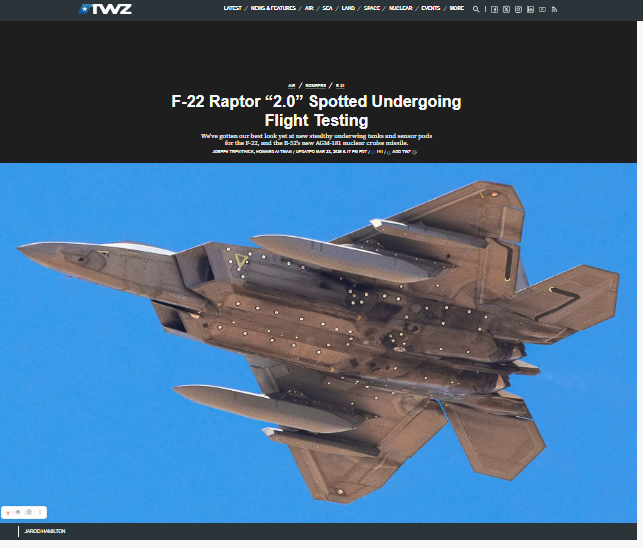643x548 pixels.
Task: Open the F-22 hero photograph
Action: [318, 343]
